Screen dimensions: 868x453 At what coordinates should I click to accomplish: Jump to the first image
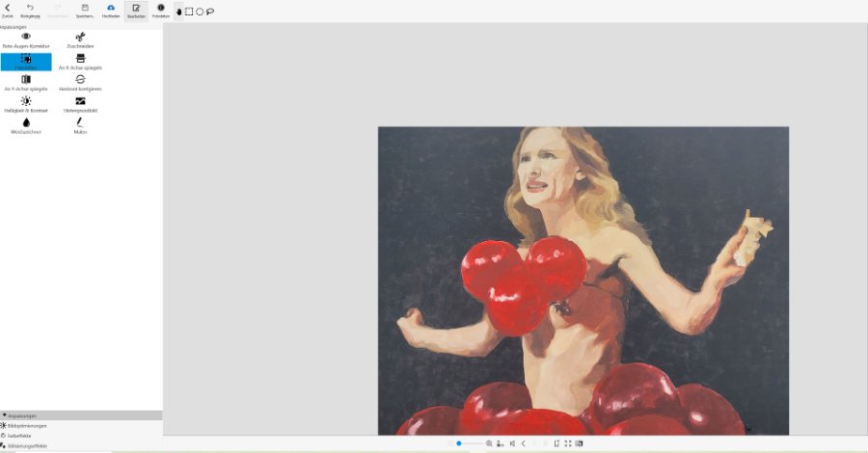[513, 443]
